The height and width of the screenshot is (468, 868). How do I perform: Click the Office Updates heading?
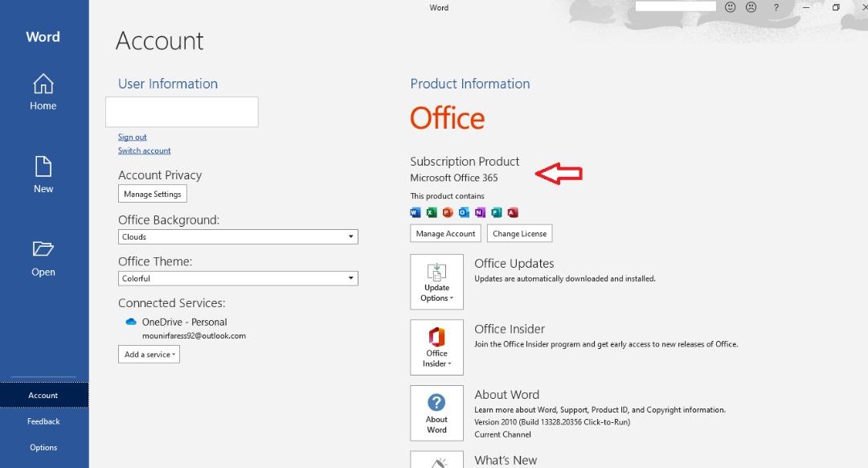pos(514,264)
